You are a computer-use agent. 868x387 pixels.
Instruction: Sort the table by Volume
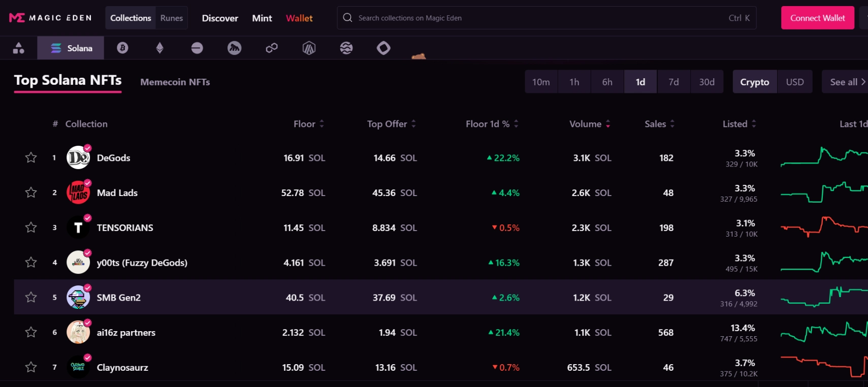click(x=590, y=124)
